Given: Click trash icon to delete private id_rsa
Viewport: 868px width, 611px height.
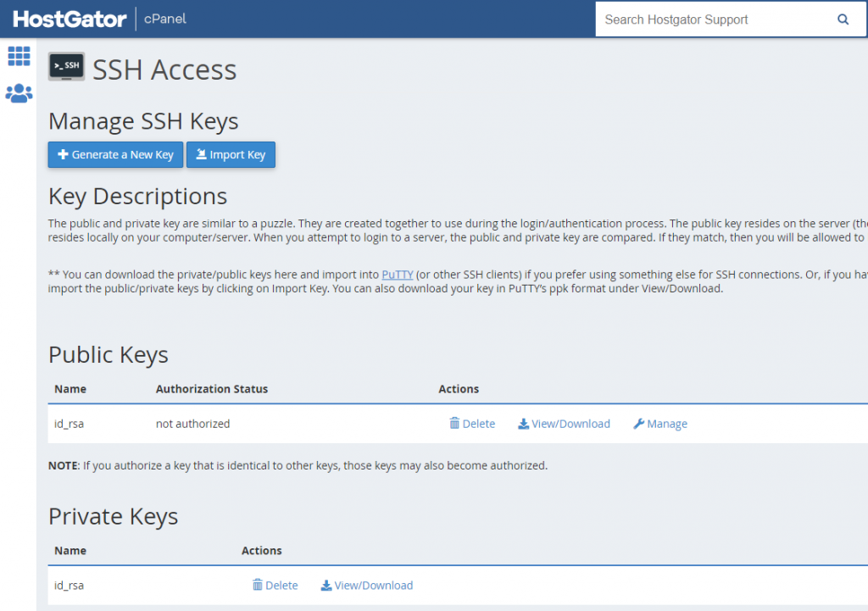Looking at the screenshot, I should click(x=258, y=585).
